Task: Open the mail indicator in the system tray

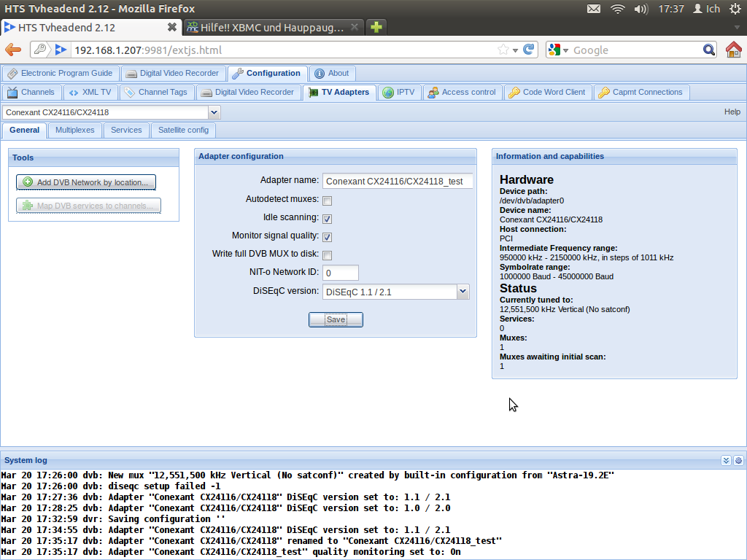Action: click(594, 9)
